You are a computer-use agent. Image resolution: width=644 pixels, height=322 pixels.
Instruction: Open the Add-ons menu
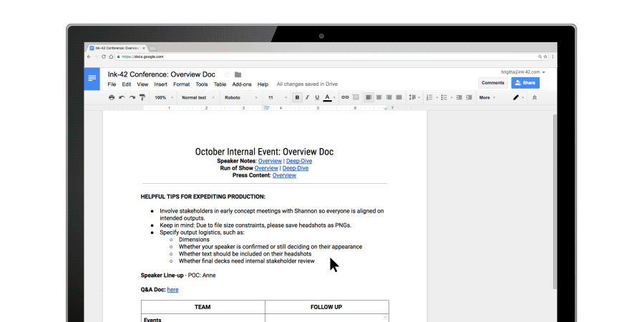tap(242, 84)
